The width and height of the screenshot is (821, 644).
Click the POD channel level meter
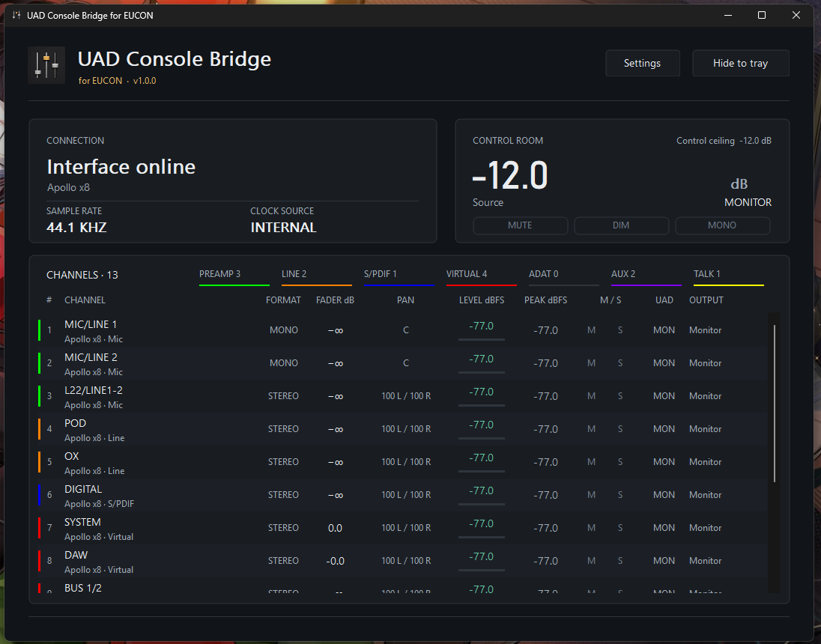click(x=481, y=429)
